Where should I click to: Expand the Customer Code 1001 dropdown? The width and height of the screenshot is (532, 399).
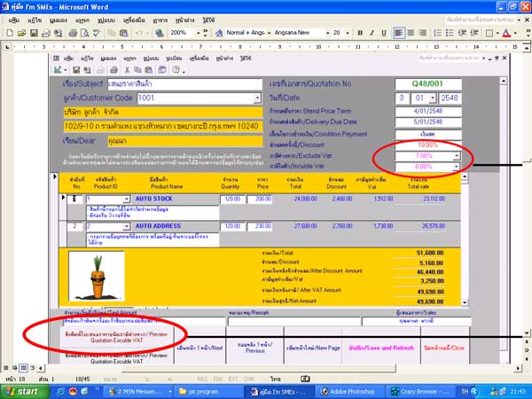pos(257,98)
